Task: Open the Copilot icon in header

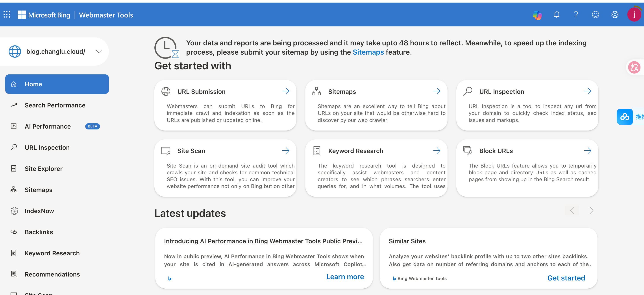Action: coord(537,15)
